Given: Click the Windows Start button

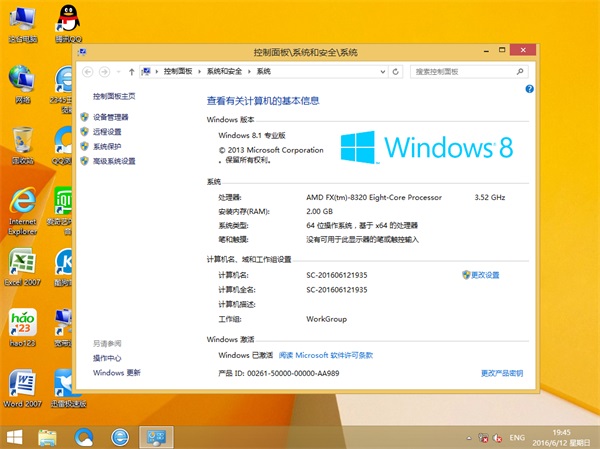Looking at the screenshot, I should (x=16, y=437).
